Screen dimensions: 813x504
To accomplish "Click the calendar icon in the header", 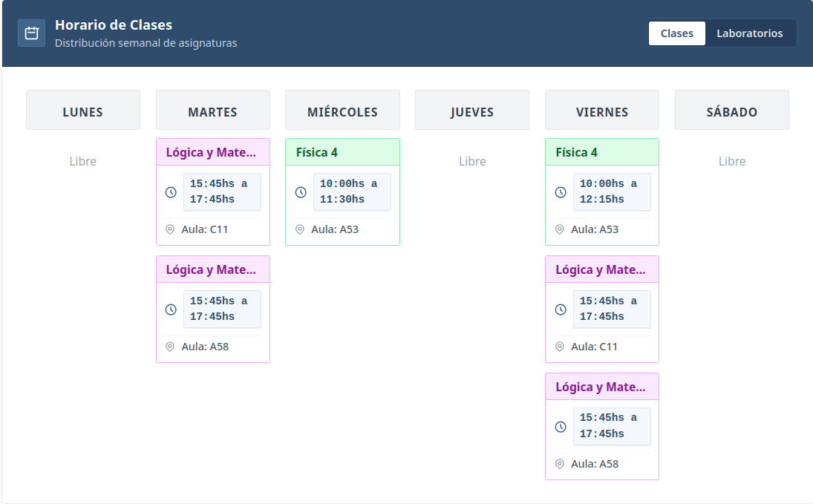I will click(32, 33).
